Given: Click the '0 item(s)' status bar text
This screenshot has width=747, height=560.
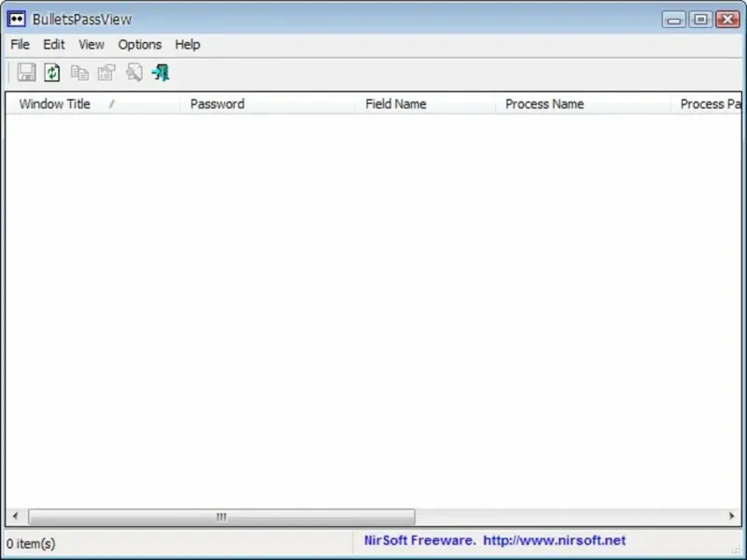Looking at the screenshot, I should 31,543.
